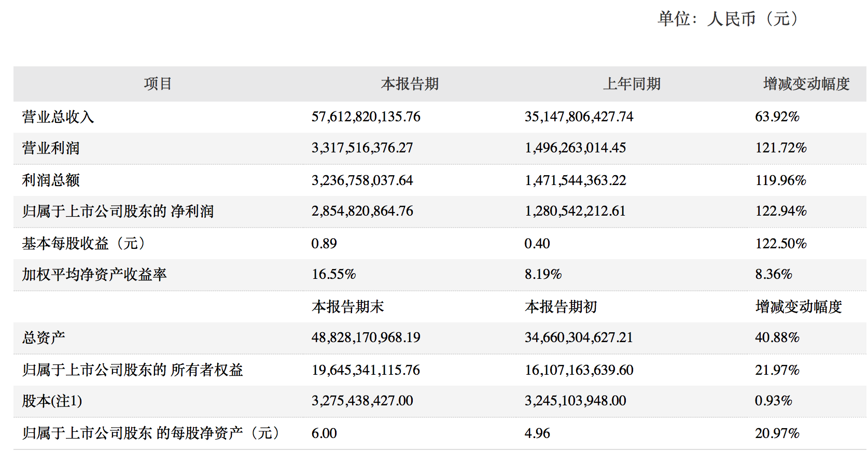This screenshot has width=868, height=452.
Task: Select the 利润总额 row label
Action: pos(51,180)
